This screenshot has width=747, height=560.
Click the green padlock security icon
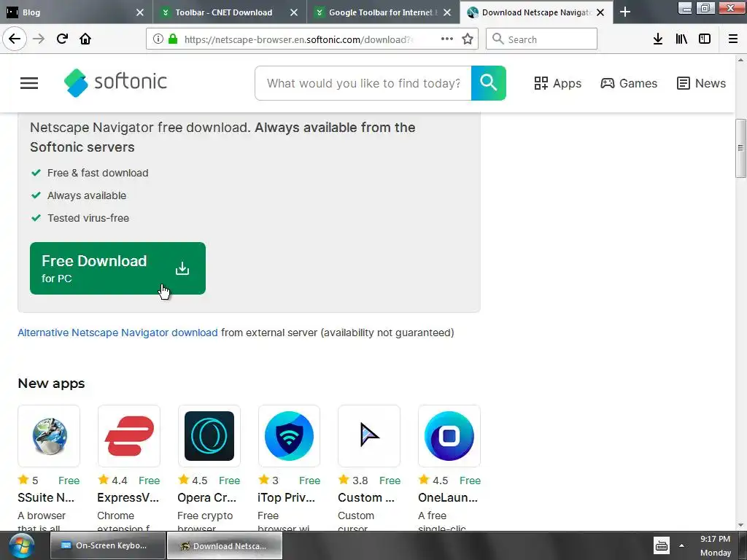pos(172,39)
